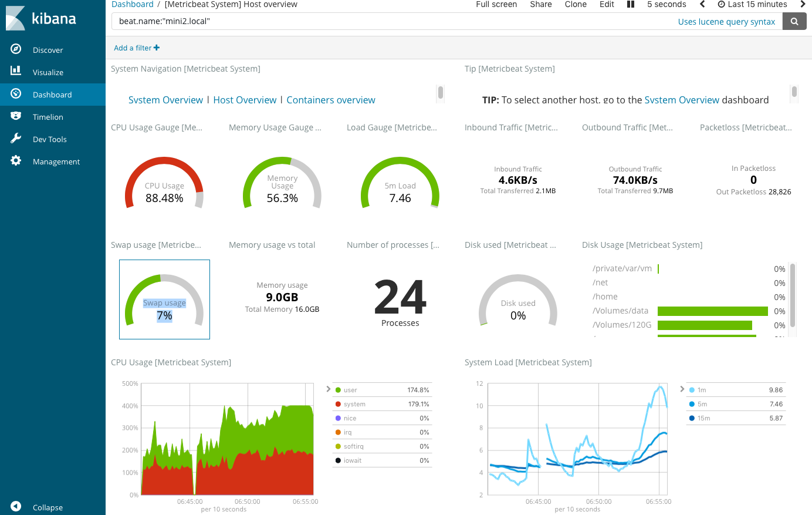Click the CPU Usage 88.48% gauge
812x515 pixels.
coord(164,182)
